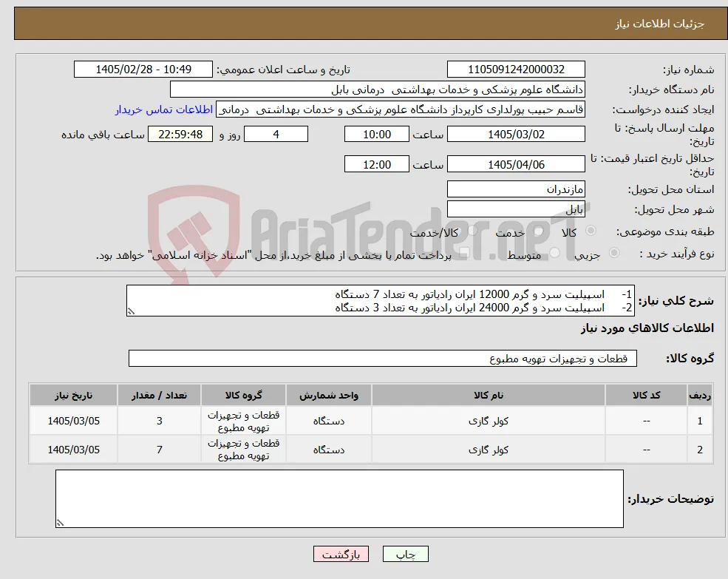Click the announcement date field 1405/02/28 - 10:49
728x579 pixels.
pos(143,70)
